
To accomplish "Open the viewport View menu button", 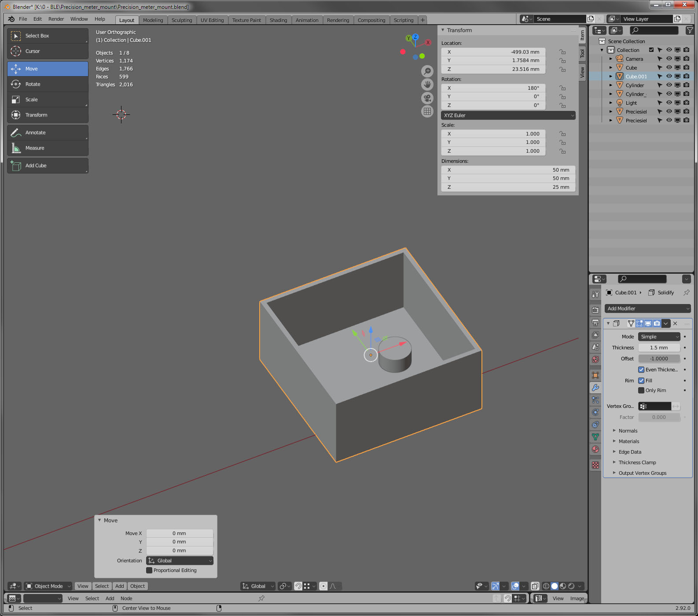I will click(83, 586).
